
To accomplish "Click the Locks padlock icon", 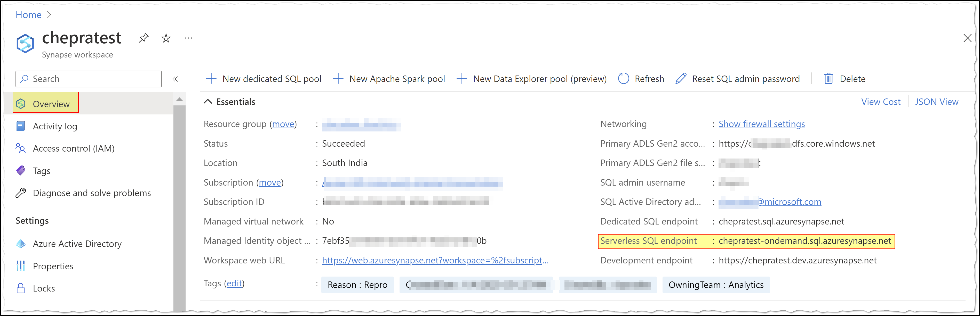I will [x=21, y=288].
